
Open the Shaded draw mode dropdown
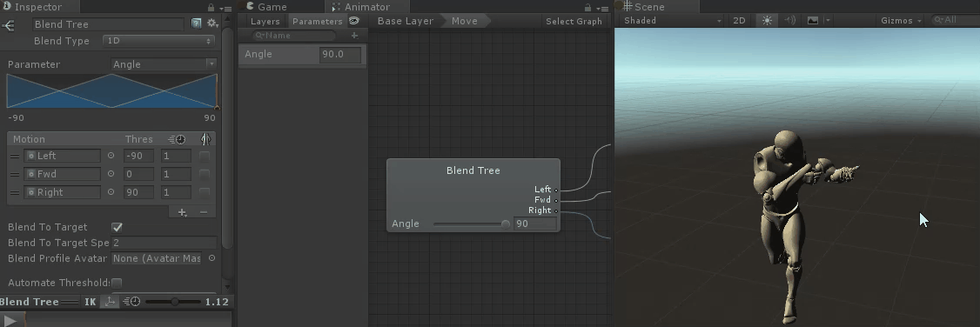[672, 21]
